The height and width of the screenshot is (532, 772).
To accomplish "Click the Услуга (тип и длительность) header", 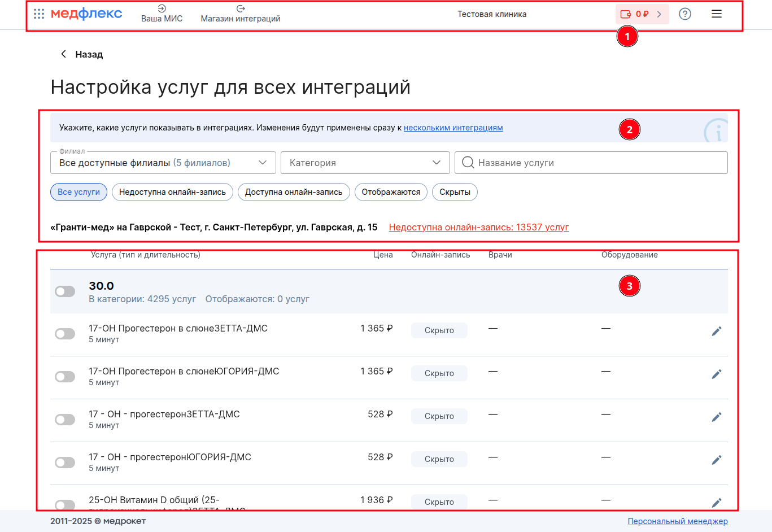I will (x=146, y=255).
